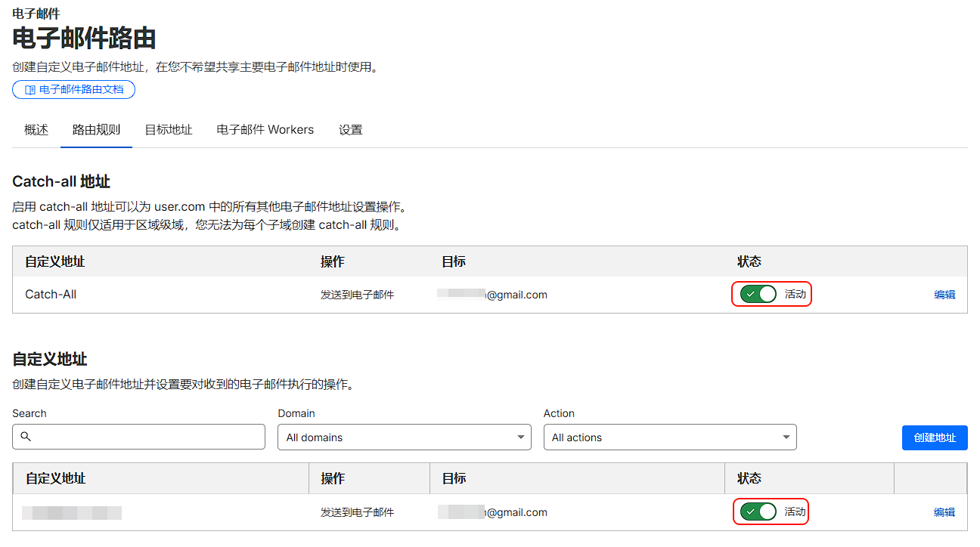The height and width of the screenshot is (547, 980).
Task: Turn off the custom address 活动 switch
Action: tap(757, 511)
